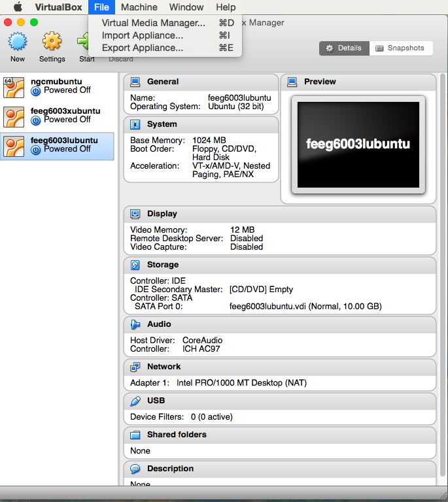Click the feeg6003lubuntu VM icon
This screenshot has height=502, width=448.
tap(14, 146)
